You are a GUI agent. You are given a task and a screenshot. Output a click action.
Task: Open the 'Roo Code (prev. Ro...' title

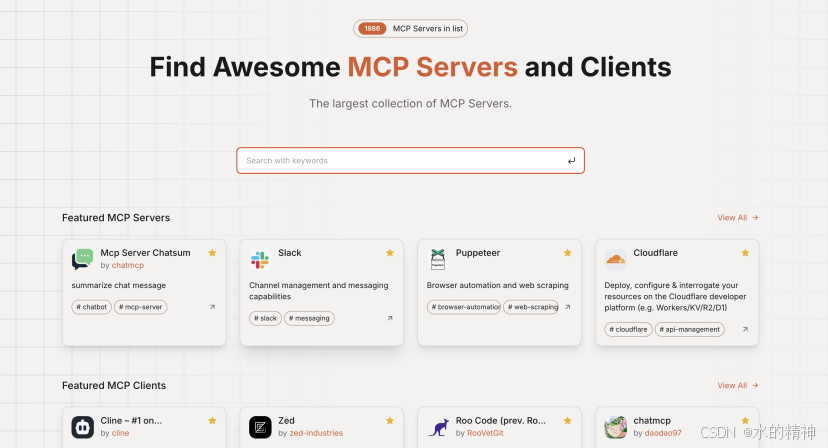pyautogui.click(x=501, y=421)
